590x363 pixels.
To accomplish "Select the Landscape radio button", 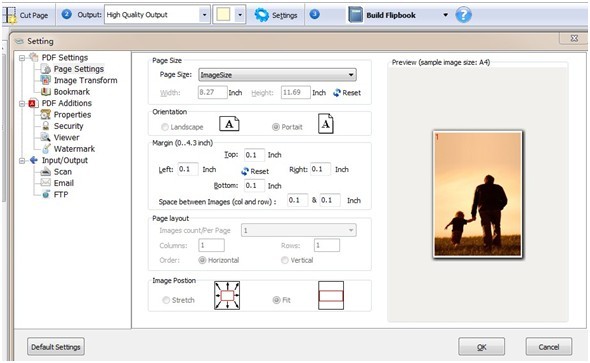I will pos(165,127).
